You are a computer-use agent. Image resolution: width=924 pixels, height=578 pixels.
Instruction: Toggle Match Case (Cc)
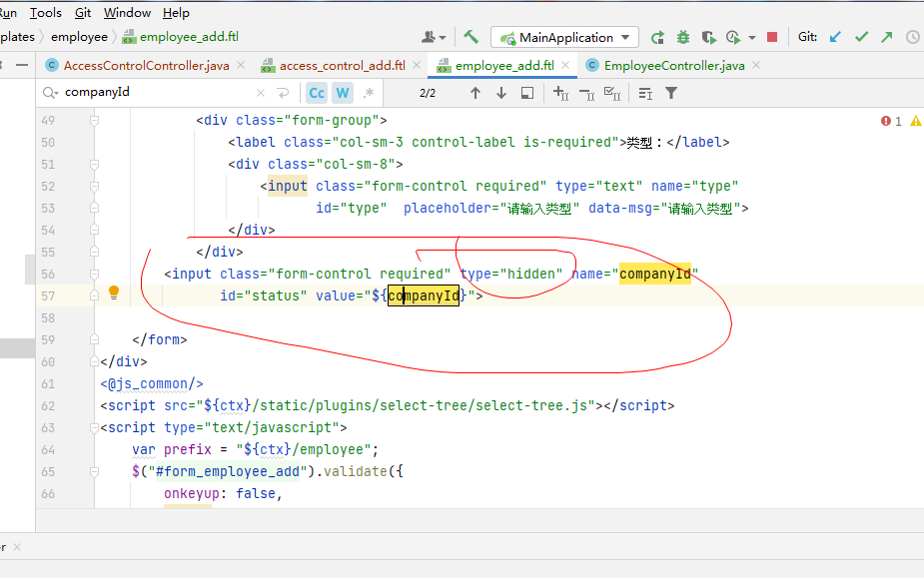[x=317, y=93]
